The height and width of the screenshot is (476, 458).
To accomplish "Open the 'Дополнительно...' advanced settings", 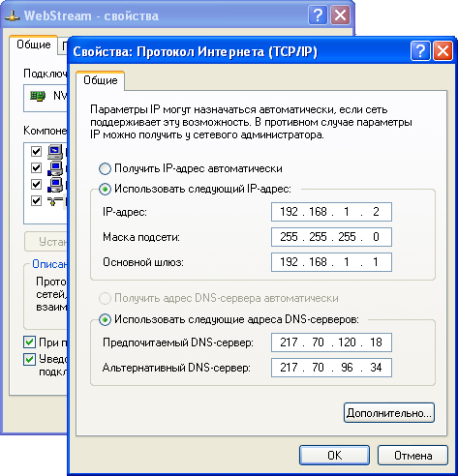I will (x=389, y=413).
